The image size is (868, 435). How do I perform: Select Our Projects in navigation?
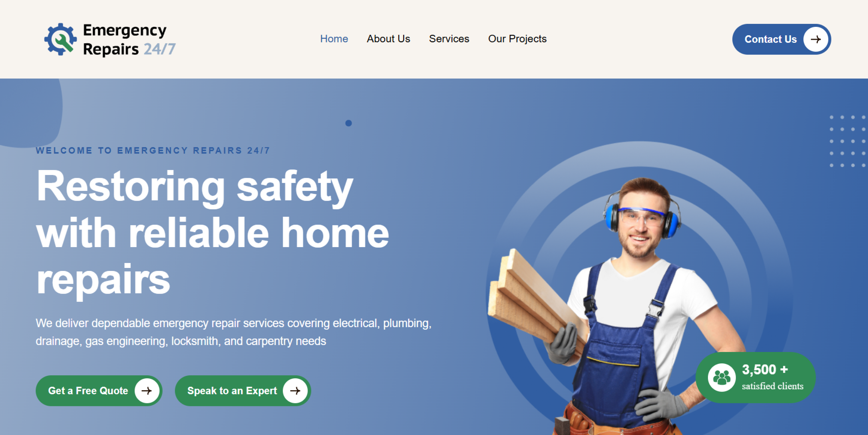click(x=517, y=39)
